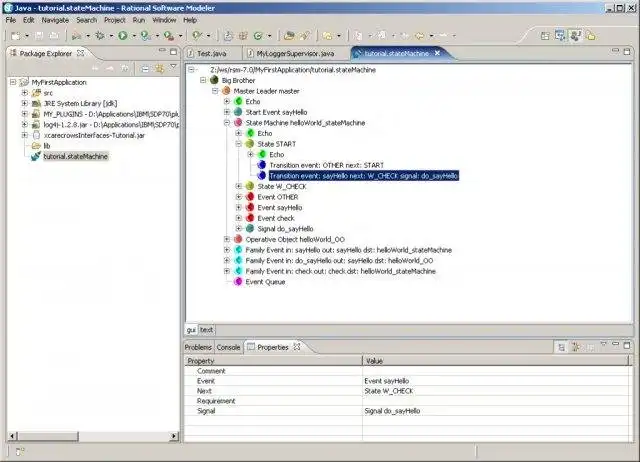Close the Properties view tab
The width and height of the screenshot is (640, 462).
click(x=297, y=347)
